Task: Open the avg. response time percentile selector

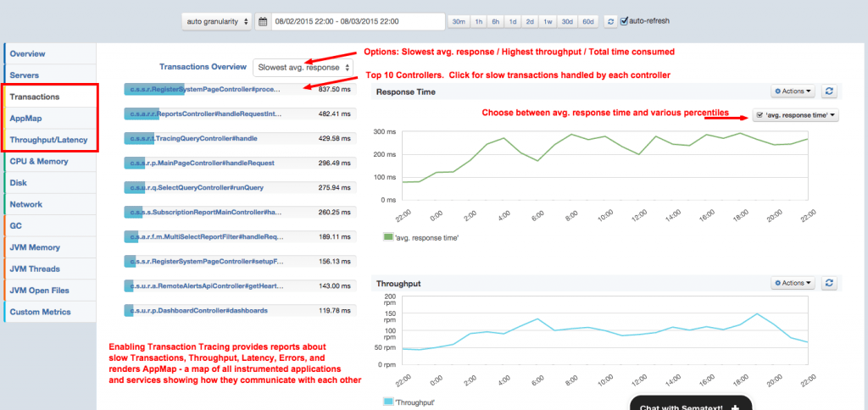Action: pyautogui.click(x=795, y=115)
